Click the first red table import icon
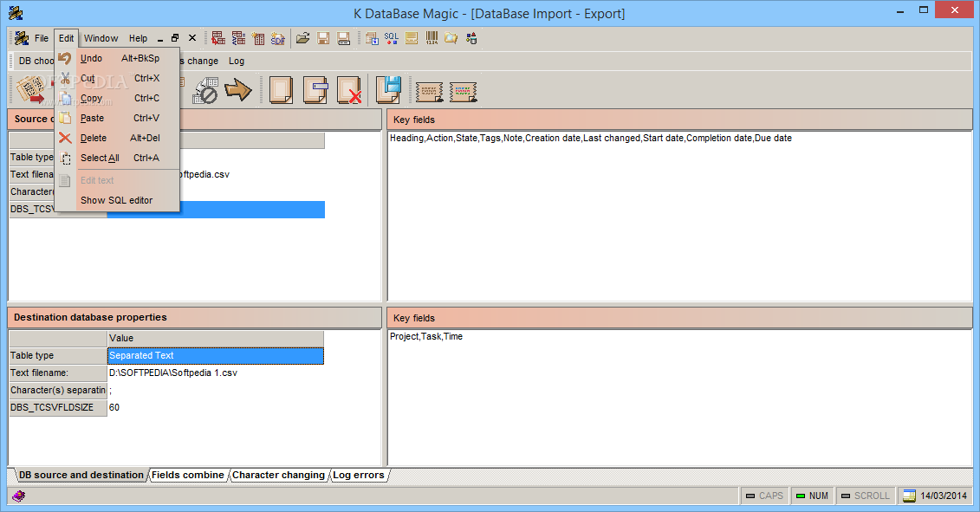This screenshot has height=512, width=980. pos(218,38)
